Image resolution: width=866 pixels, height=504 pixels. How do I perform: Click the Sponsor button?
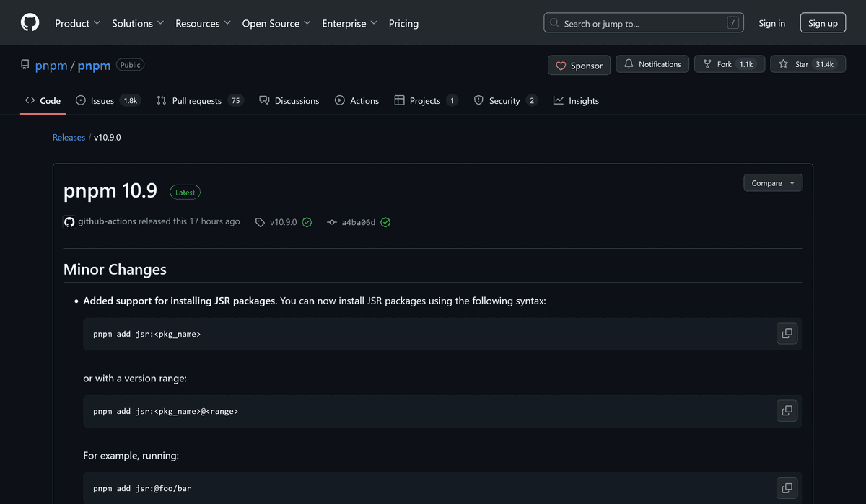click(579, 66)
